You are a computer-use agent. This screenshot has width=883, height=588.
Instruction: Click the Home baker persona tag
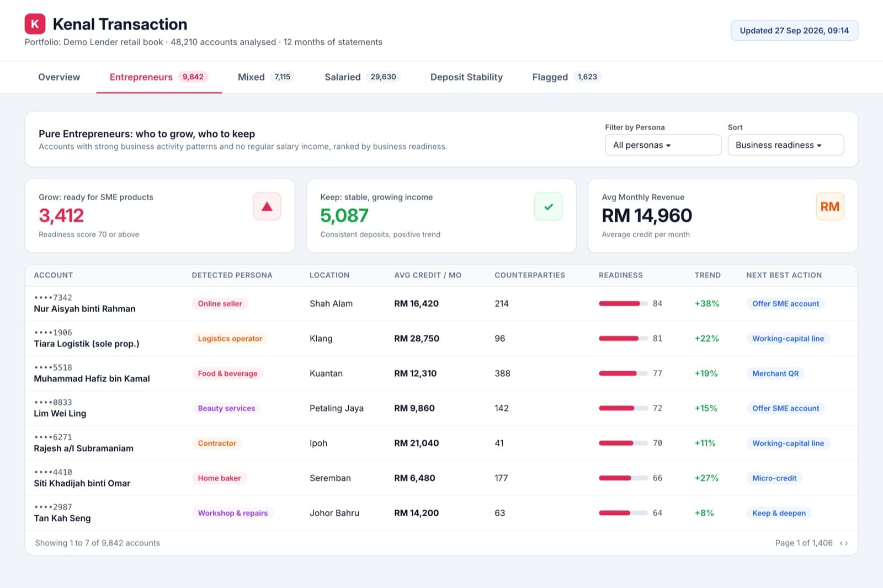coord(219,478)
